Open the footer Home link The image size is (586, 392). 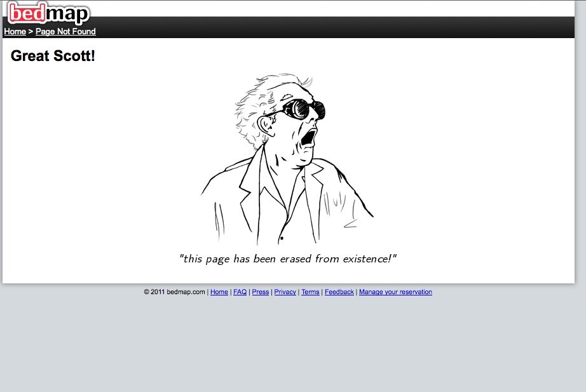click(219, 292)
